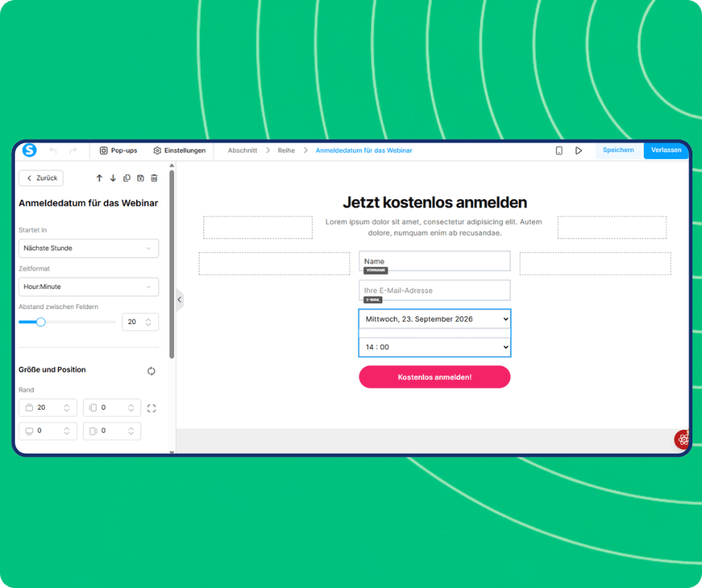Viewport: 702px width, 588px height.
Task: Open the Pop-ups menu
Action: coord(118,151)
